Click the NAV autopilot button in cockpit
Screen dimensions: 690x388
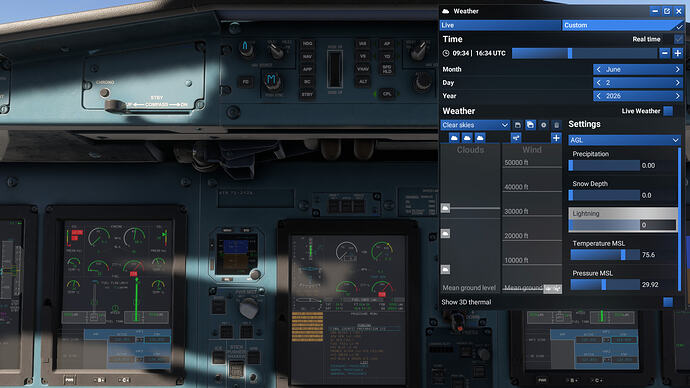[x=307, y=56]
